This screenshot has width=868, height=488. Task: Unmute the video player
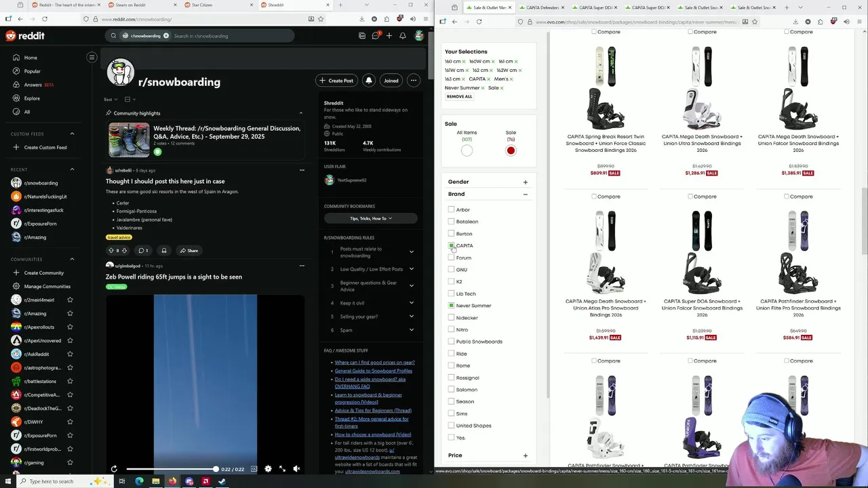(x=296, y=469)
